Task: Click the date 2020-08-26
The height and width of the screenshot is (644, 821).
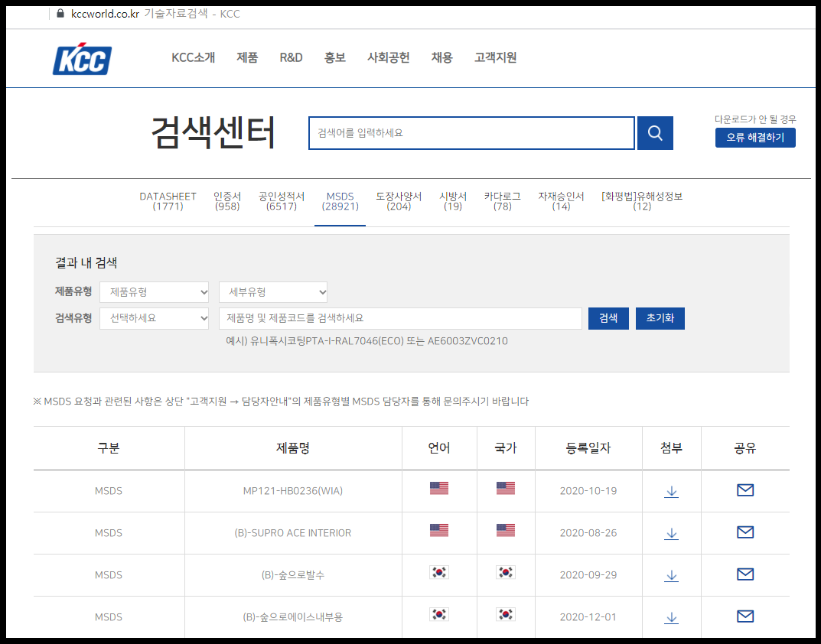Action: (588, 533)
